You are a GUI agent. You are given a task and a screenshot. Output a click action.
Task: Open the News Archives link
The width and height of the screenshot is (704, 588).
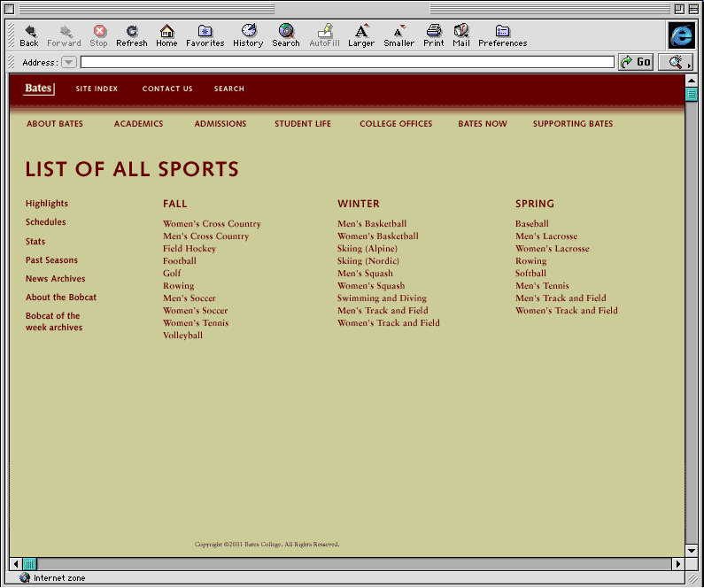(55, 278)
